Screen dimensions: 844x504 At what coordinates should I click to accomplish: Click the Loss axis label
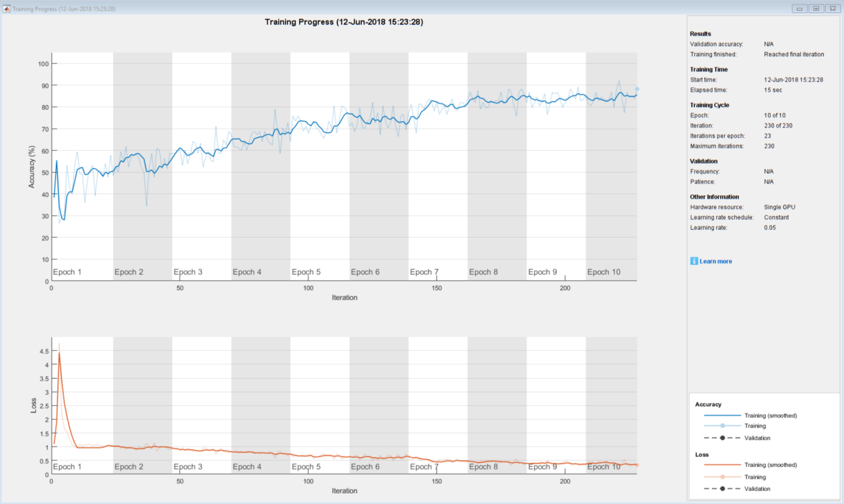[34, 405]
